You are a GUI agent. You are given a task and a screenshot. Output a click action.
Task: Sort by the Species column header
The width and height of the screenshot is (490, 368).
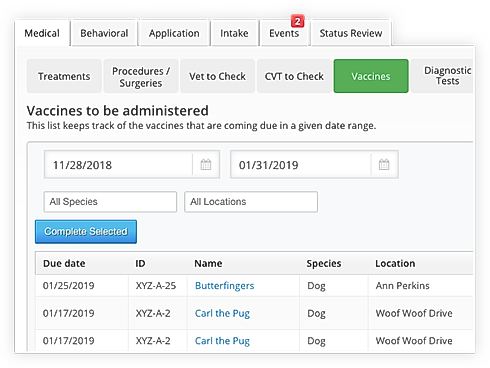(324, 263)
